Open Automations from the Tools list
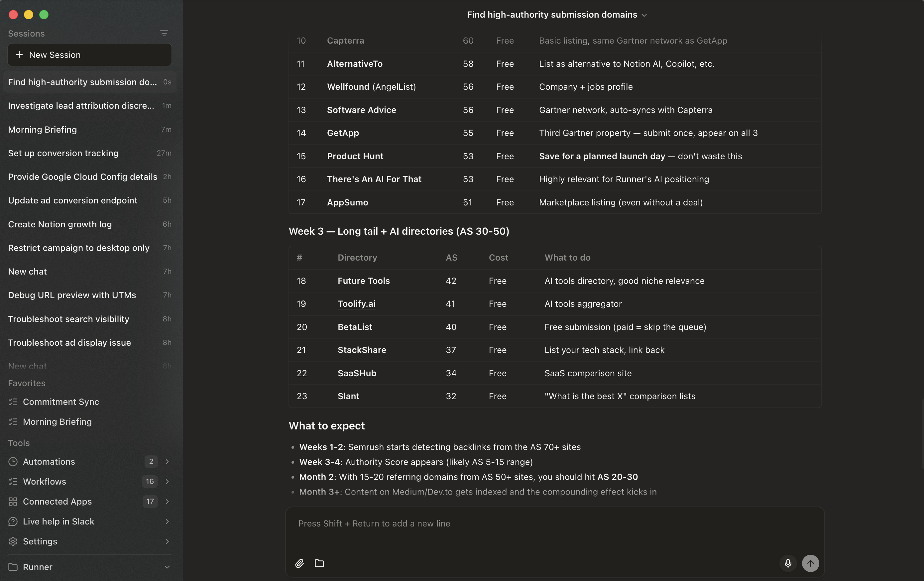The width and height of the screenshot is (924, 581). pos(49,461)
